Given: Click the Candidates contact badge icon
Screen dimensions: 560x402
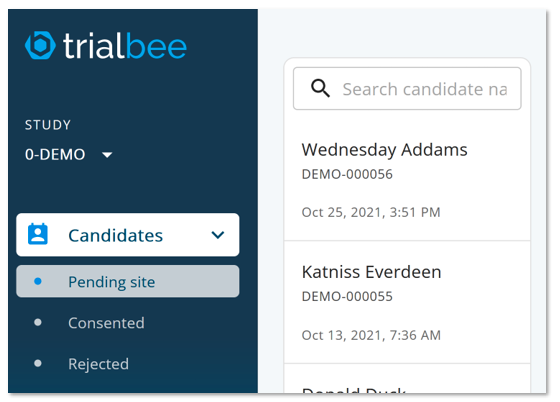Looking at the screenshot, I should (x=38, y=234).
